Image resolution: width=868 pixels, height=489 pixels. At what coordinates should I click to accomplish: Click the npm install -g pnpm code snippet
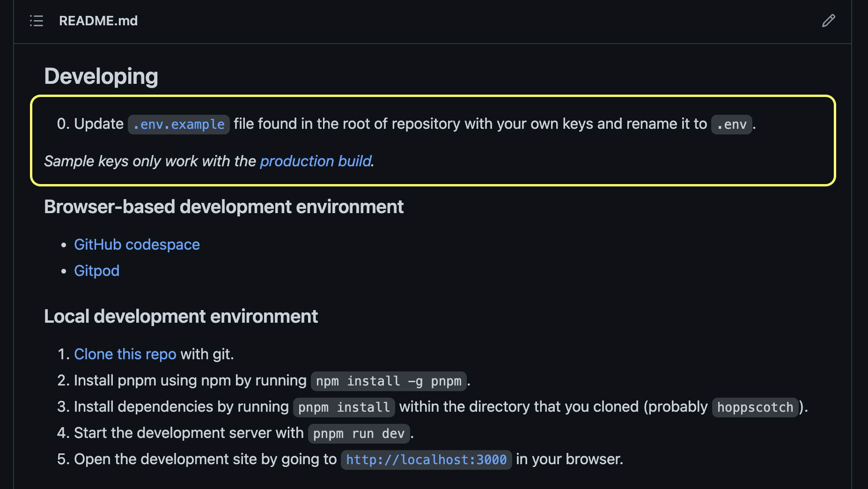pos(389,381)
